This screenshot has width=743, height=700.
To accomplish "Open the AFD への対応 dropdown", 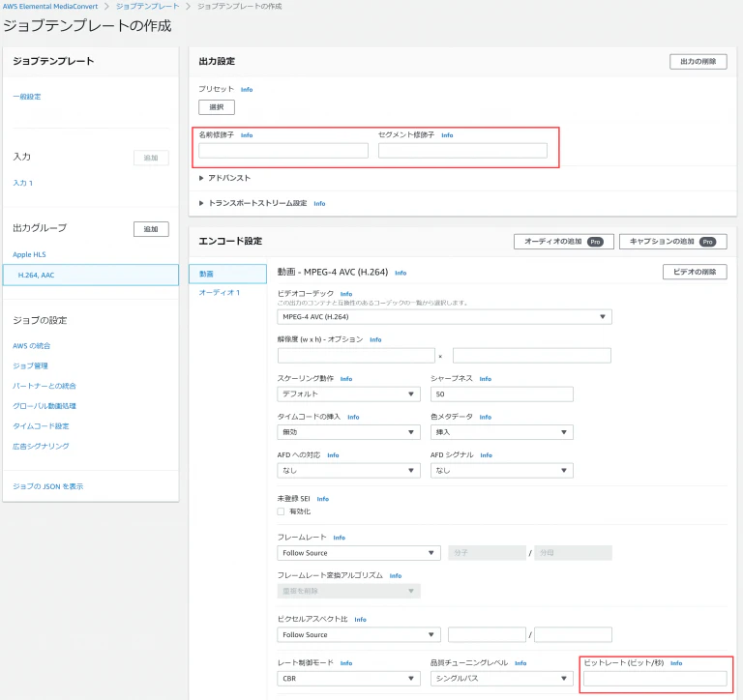I will pyautogui.click(x=348, y=471).
